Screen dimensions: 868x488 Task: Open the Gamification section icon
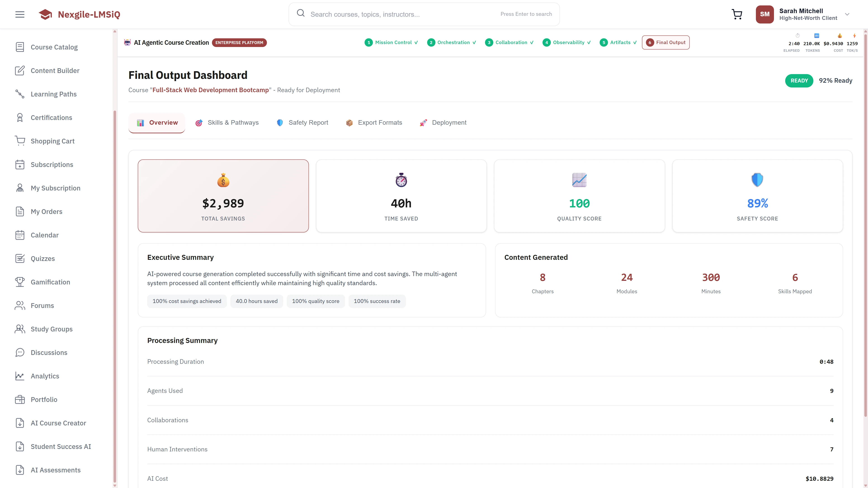[19, 282]
